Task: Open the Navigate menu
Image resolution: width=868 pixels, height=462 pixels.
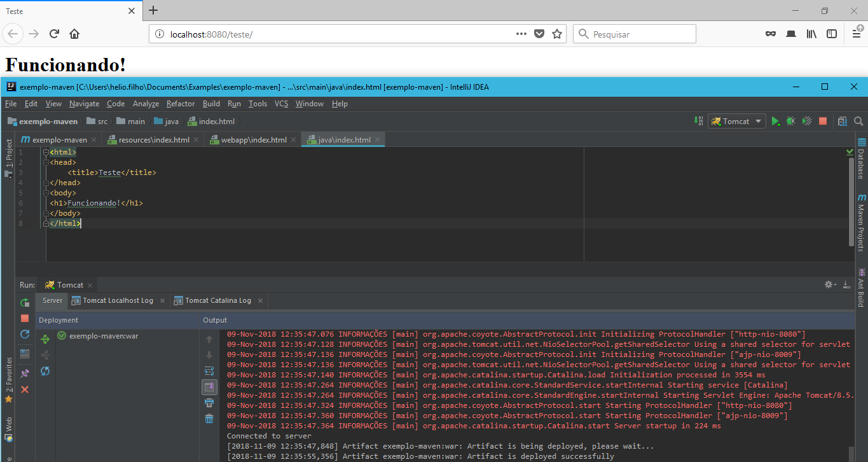Action: pos(85,104)
